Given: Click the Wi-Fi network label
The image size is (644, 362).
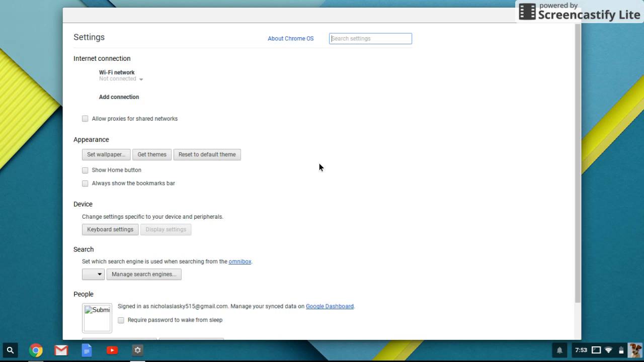Looking at the screenshot, I should [117, 72].
